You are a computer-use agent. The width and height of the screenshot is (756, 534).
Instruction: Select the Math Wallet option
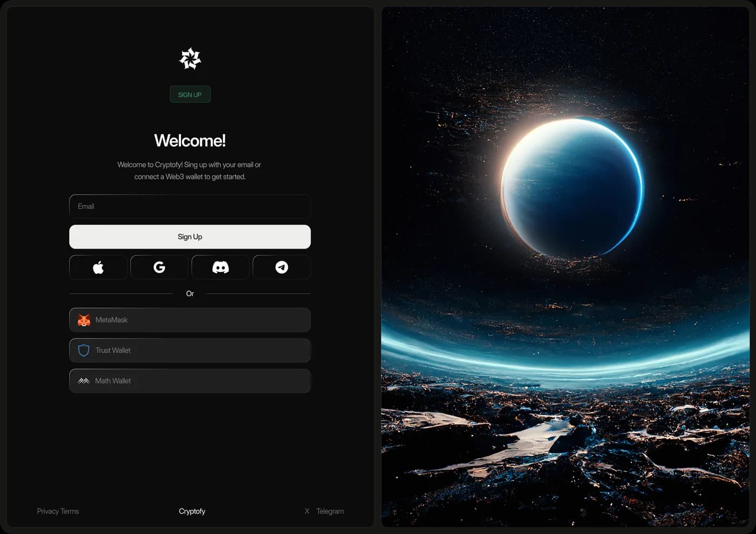point(190,381)
